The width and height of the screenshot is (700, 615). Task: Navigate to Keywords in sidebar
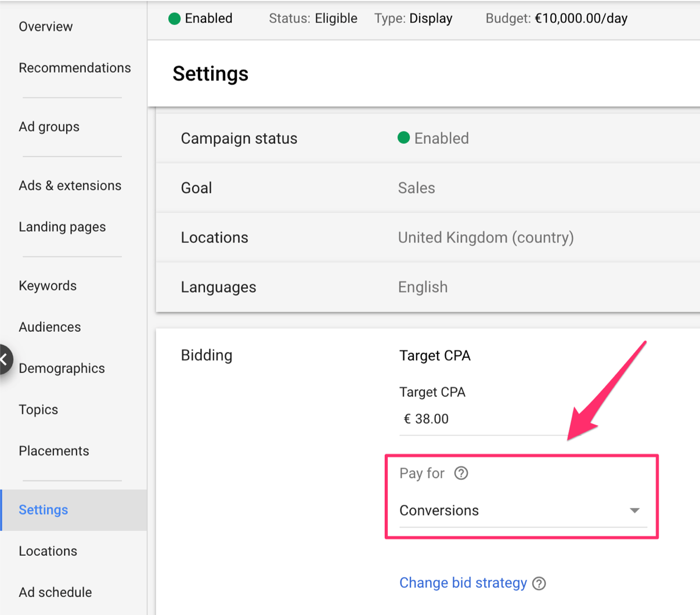coord(48,285)
